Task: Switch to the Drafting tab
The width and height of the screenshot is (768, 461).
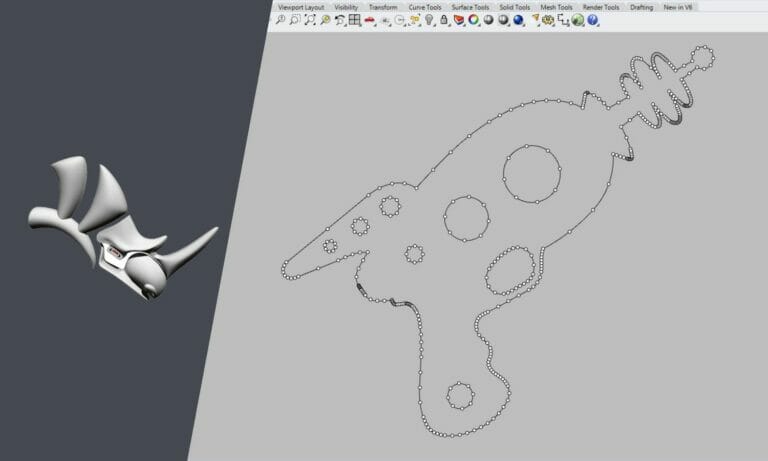Action: [641, 6]
